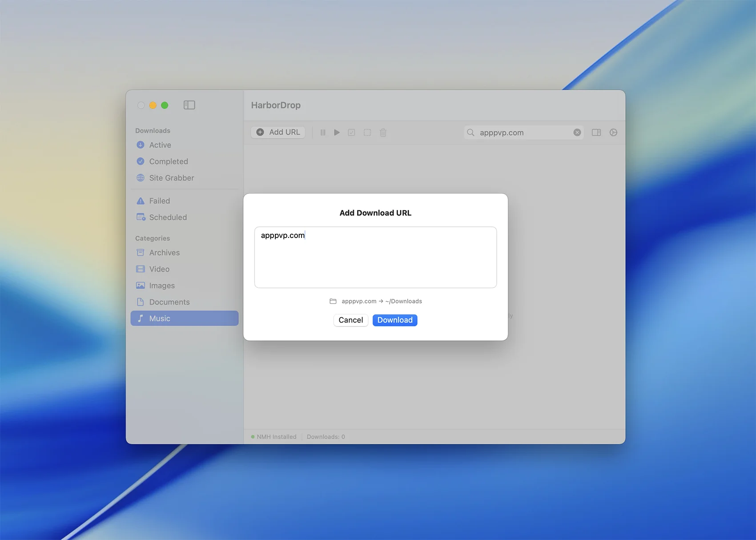This screenshot has height=540, width=756.
Task: Open Site Grabber in sidebar
Action: (x=171, y=178)
